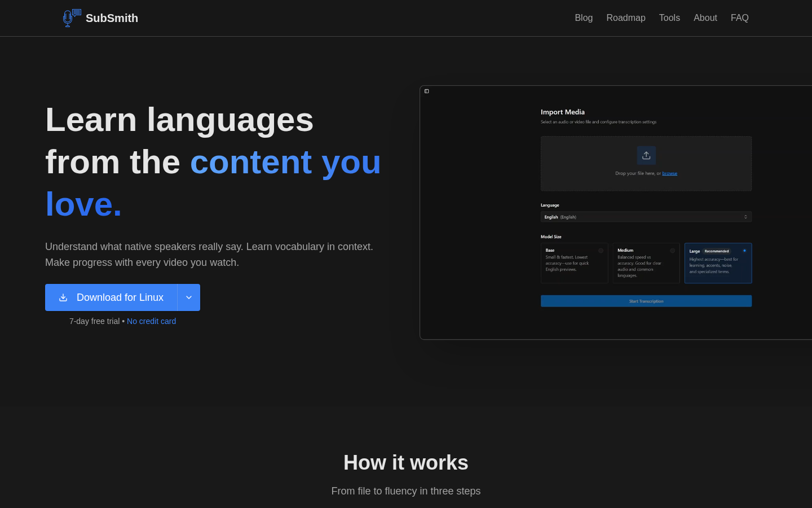Screen dimensions: 812x508
Task: Toggle the sidebar panel icon in preview
Action: (427, 91)
